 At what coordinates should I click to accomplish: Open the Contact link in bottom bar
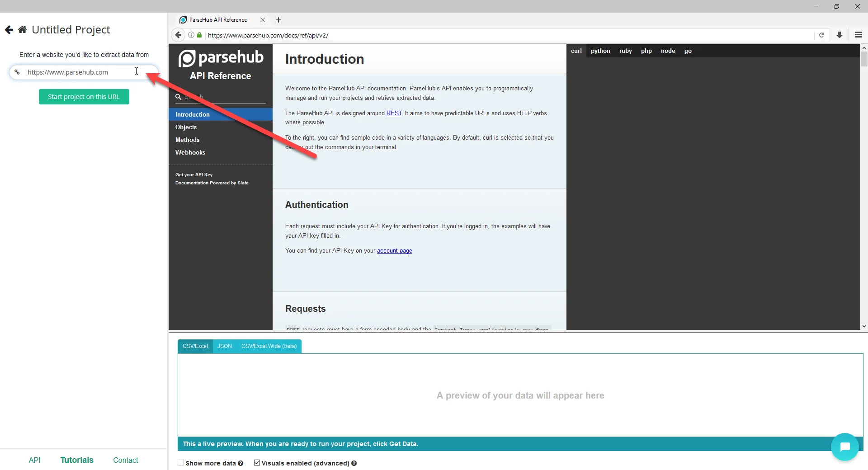126,460
